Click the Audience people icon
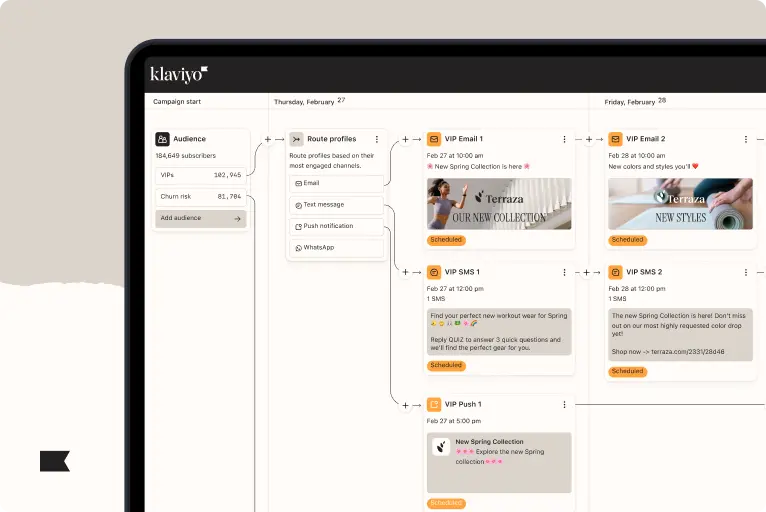Viewport: 766px width, 512px height. [x=162, y=139]
